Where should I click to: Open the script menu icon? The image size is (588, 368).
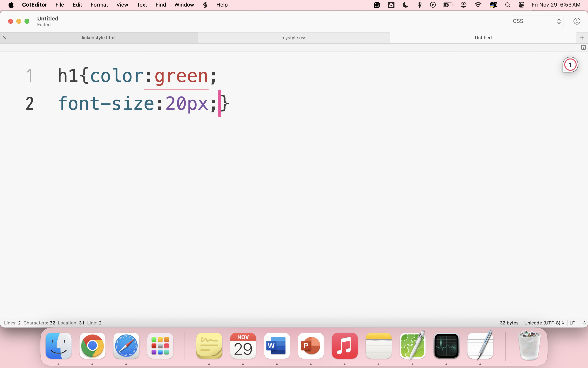pyautogui.click(x=205, y=5)
